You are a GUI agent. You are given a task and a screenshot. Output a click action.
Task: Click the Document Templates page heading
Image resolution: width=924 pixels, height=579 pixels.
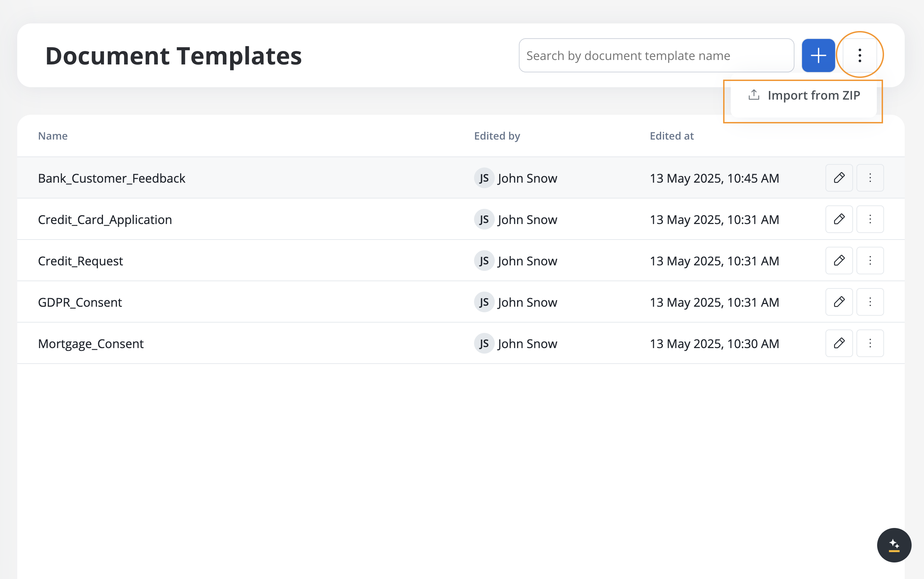tap(173, 56)
